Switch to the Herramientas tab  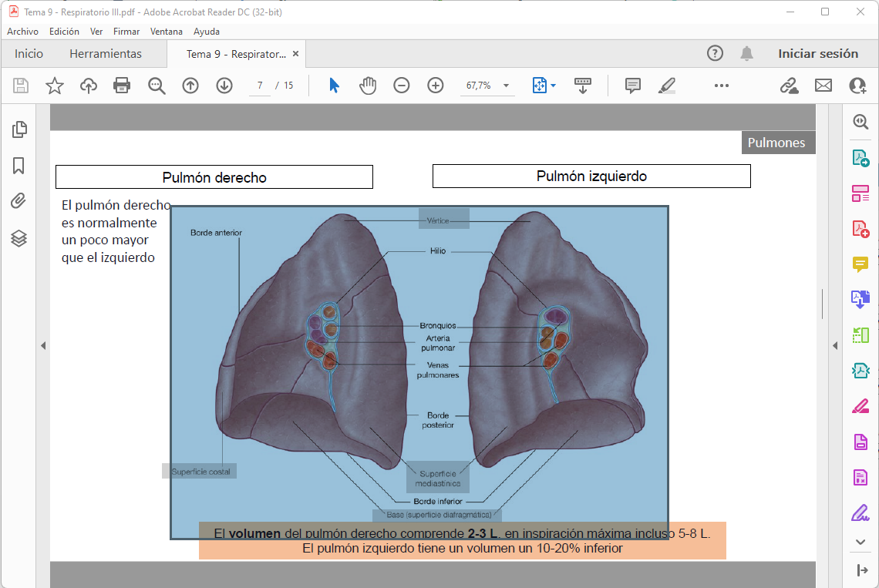pos(106,54)
